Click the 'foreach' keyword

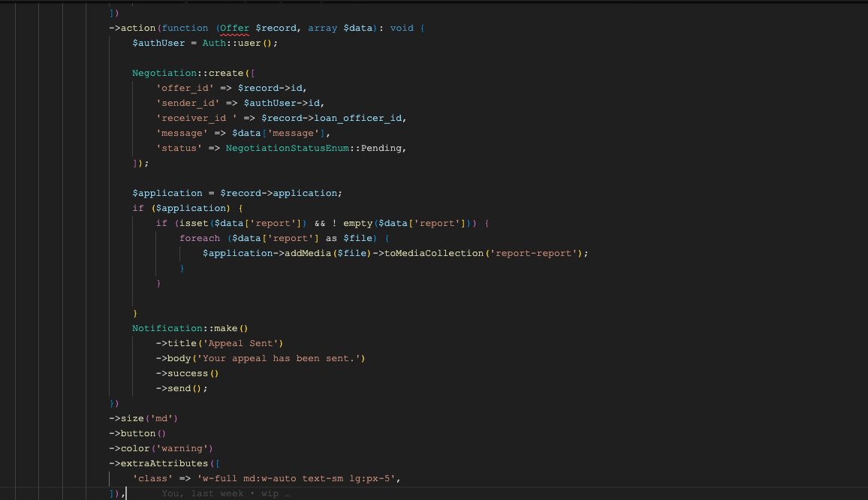[x=200, y=238]
